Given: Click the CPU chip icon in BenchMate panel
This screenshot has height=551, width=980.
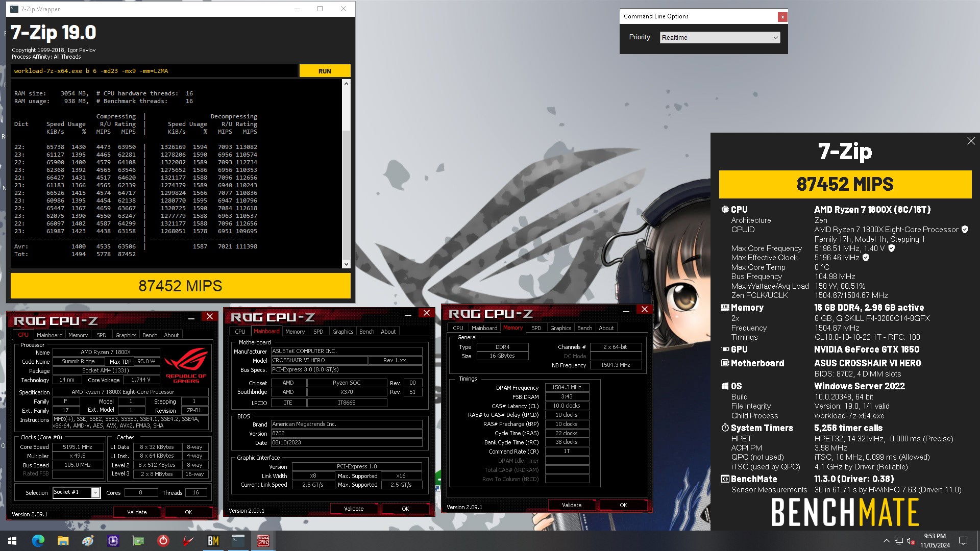Looking at the screenshot, I should [725, 209].
